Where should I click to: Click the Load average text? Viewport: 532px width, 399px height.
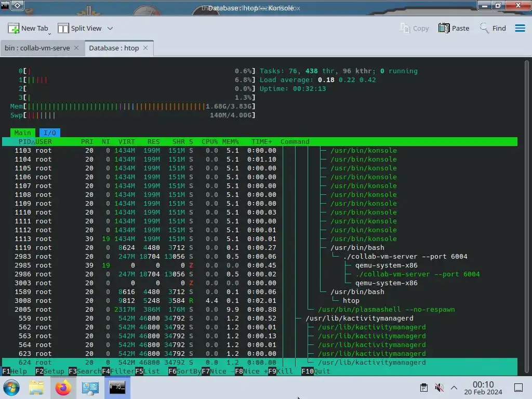coord(317,79)
